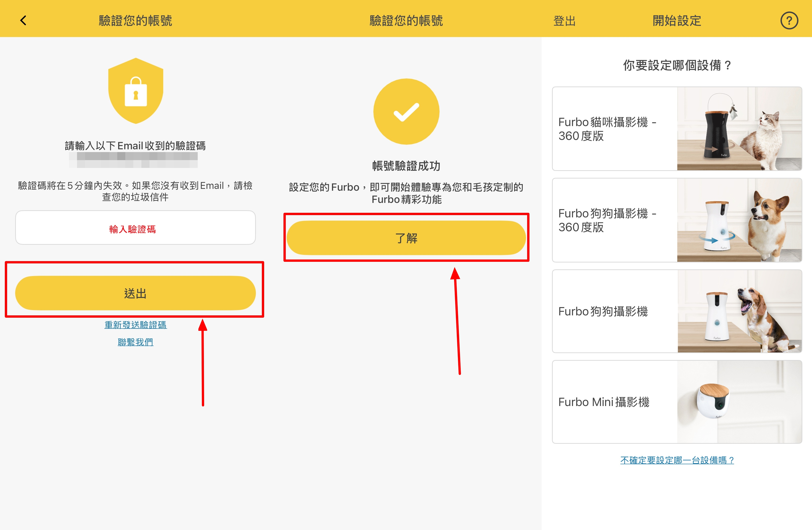Choose the Furbo Mini 攝影機 card
Image resolution: width=812 pixels, height=530 pixels.
click(677, 402)
